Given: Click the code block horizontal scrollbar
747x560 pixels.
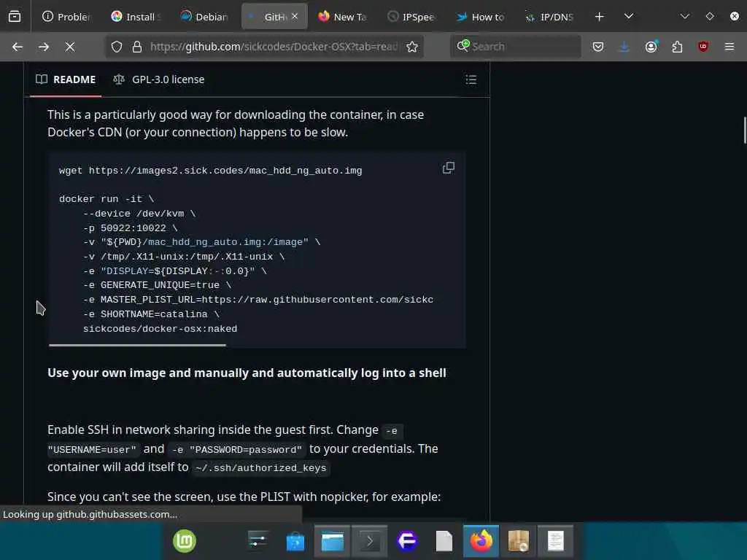Looking at the screenshot, I should pyautogui.click(x=137, y=345).
